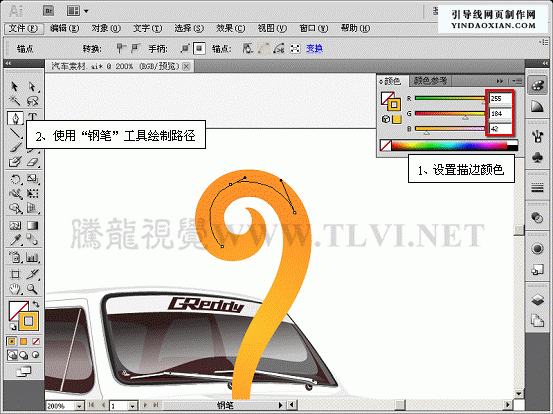The image size is (553, 414).
Task: Select the Lasso tool
Action: (x=32, y=101)
